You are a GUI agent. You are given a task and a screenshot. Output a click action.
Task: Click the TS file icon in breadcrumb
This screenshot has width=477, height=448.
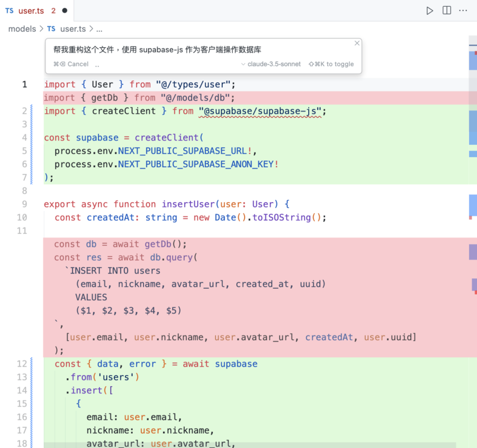51,29
